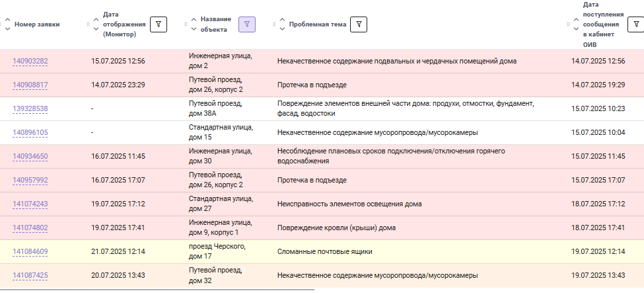This screenshot has height=293, width=644.
Task: Sort Проблемная тема ascending arrow
Action: (282, 20)
